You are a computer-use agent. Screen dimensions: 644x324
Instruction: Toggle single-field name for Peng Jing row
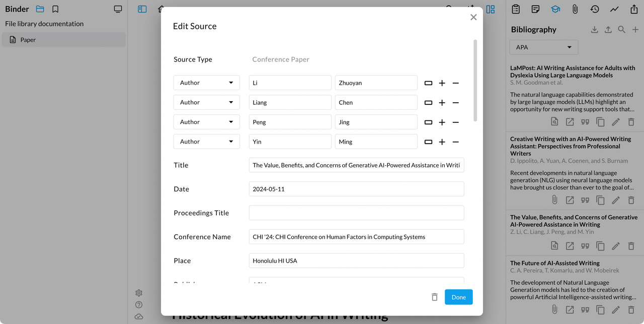(x=428, y=122)
